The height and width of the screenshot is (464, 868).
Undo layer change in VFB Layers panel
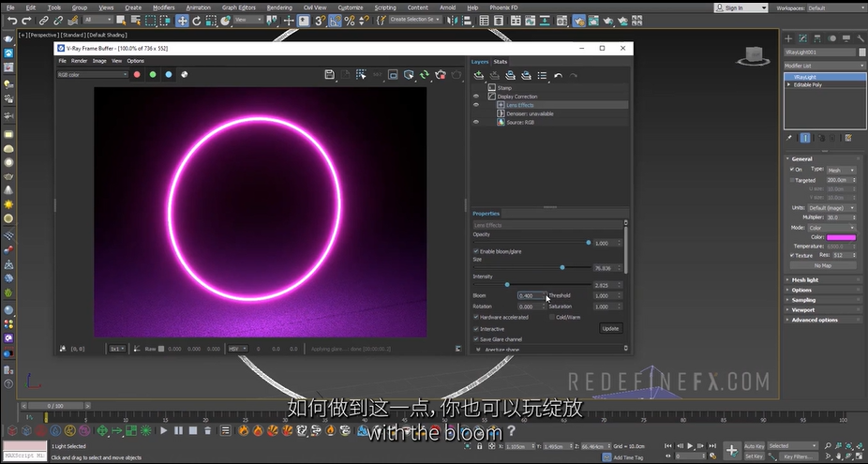click(558, 75)
